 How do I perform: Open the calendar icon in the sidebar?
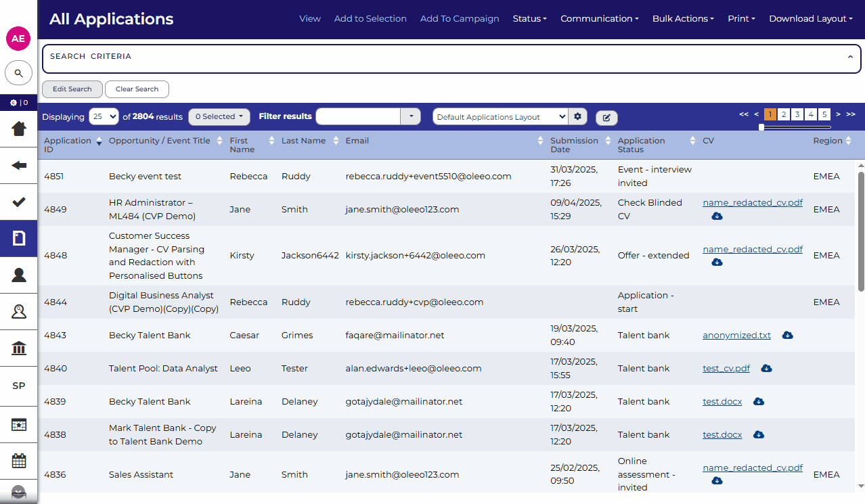(19, 461)
